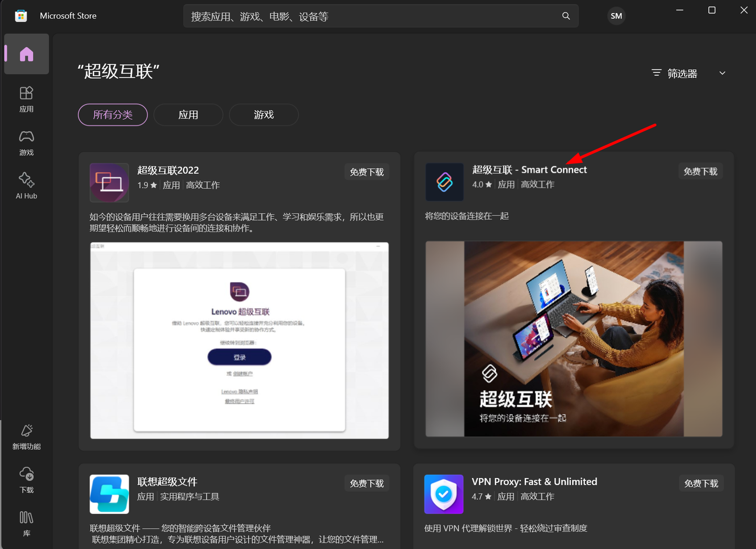The height and width of the screenshot is (549, 756).
Task: Open 新增功能 in the sidebar
Action: coord(27,437)
